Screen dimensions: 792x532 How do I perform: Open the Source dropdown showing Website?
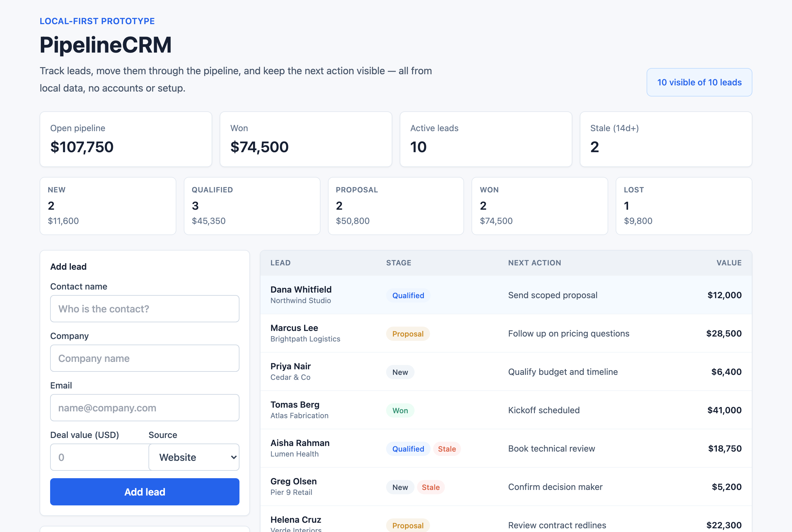pos(194,457)
